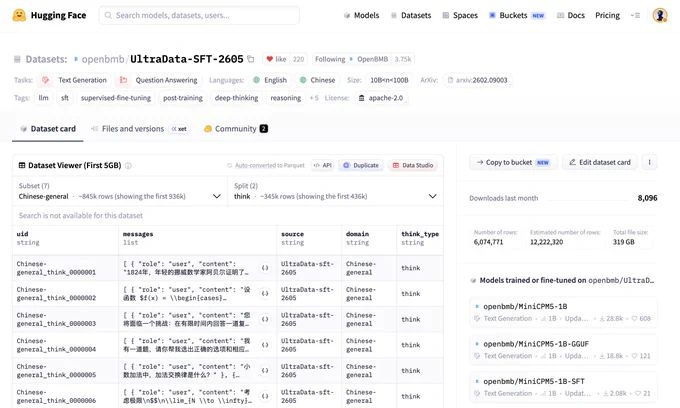Image resolution: width=680 pixels, height=408 pixels.
Task: Expand JSON for row 0000003 messages
Action: (x=265, y=319)
